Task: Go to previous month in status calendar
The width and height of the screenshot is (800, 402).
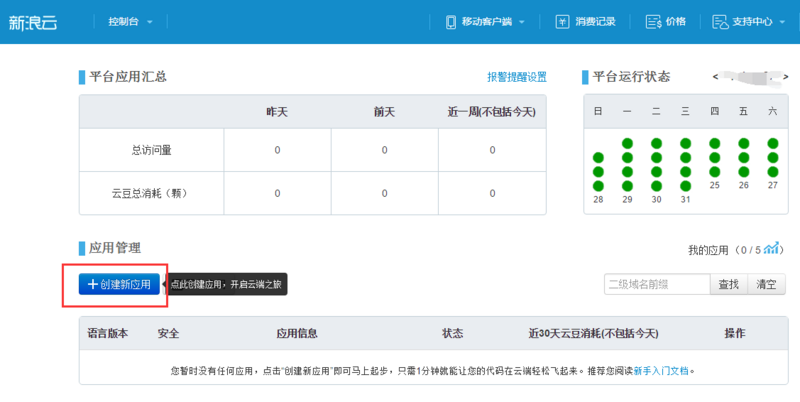Action: coord(715,77)
